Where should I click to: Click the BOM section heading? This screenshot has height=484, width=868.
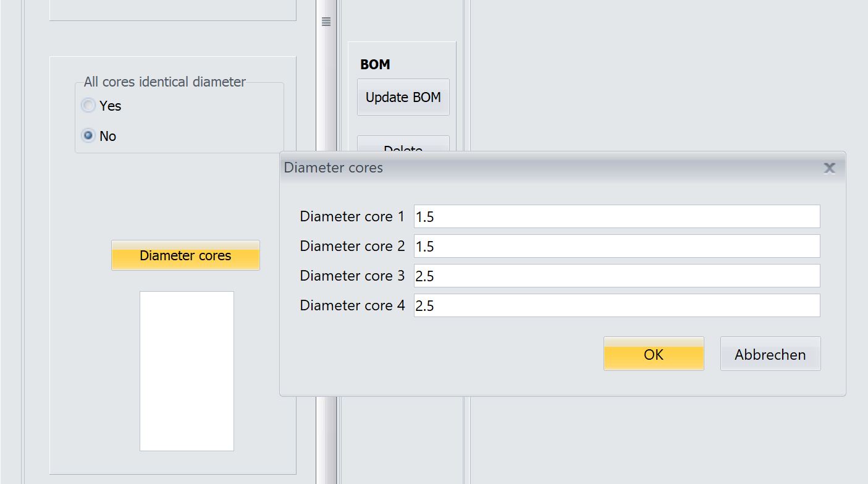(x=375, y=65)
